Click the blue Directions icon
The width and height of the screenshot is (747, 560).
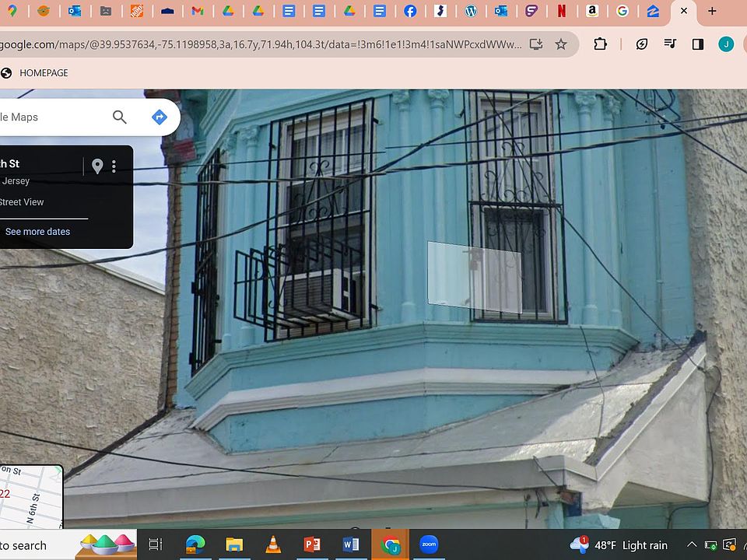pos(159,117)
